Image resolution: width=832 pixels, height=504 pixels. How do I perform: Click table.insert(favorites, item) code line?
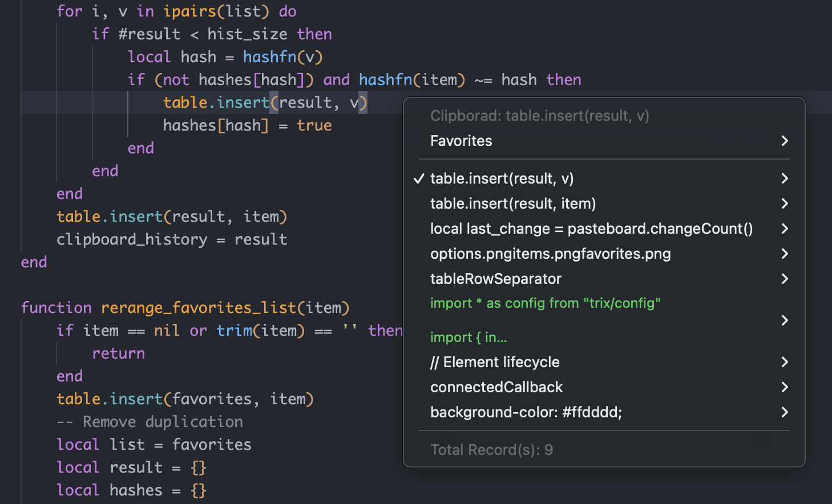click(x=185, y=399)
